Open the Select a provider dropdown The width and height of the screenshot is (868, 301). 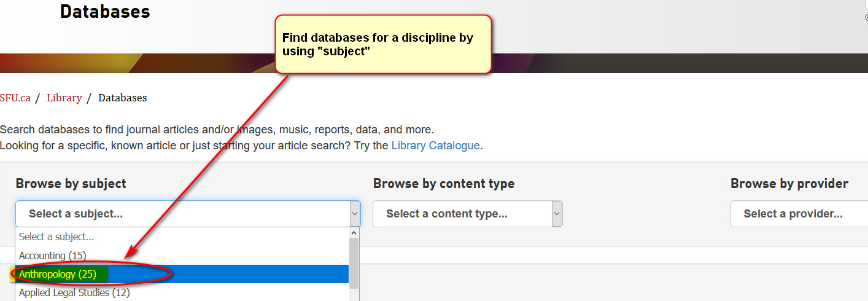[799, 214]
